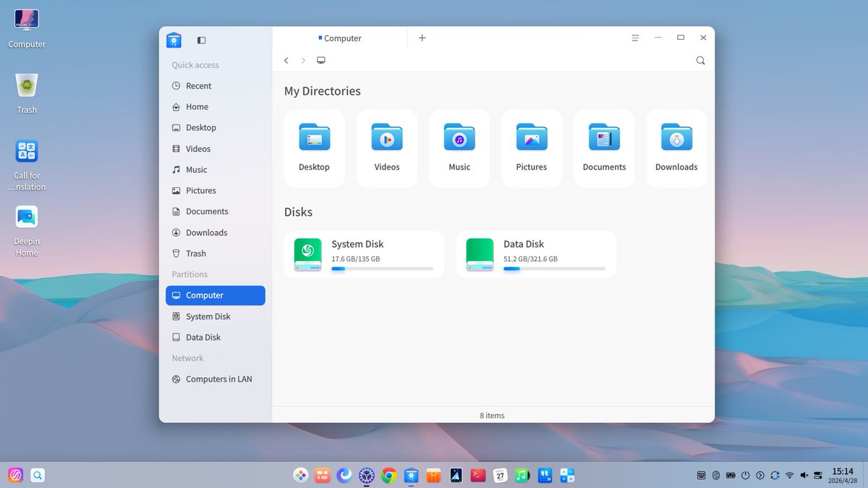The height and width of the screenshot is (488, 868).
Task: Open System Disk in the sidebar
Action: (216, 316)
